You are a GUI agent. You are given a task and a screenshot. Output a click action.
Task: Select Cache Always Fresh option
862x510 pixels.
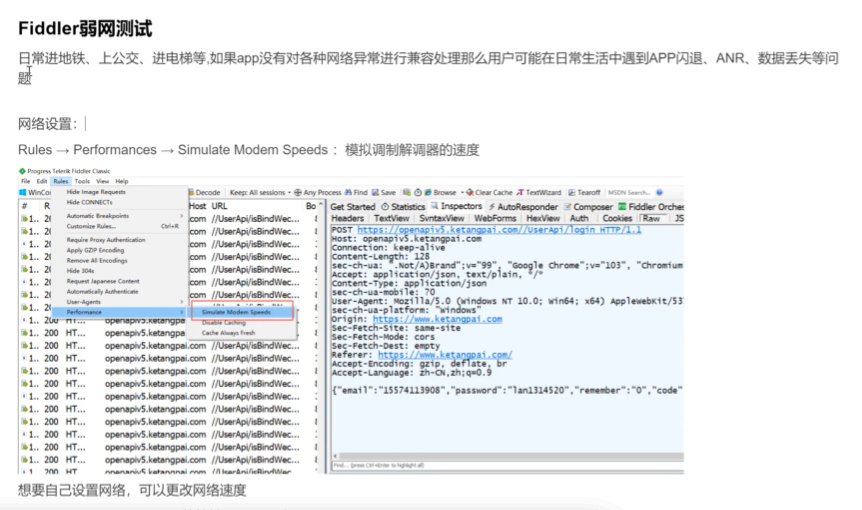(228, 333)
